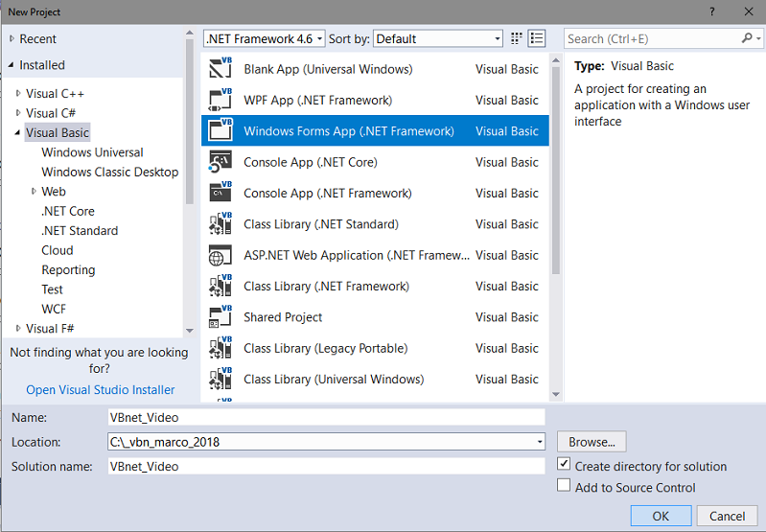Open the Location path dropdown arrow
This screenshot has height=532, width=766.
[x=540, y=442]
